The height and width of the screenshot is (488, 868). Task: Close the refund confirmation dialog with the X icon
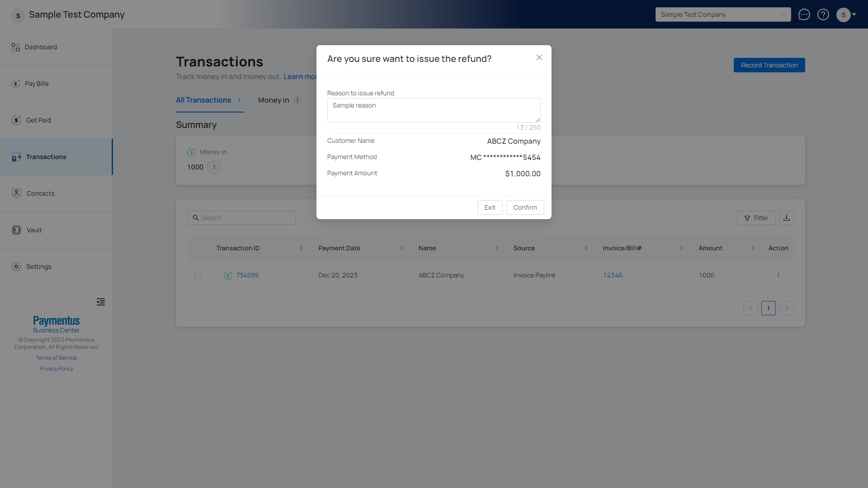click(539, 57)
